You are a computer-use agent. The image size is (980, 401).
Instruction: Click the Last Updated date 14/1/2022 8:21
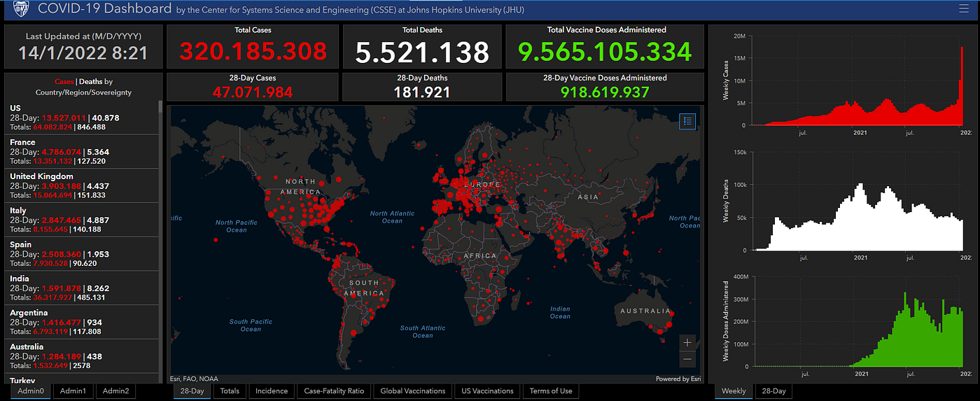coord(83,52)
